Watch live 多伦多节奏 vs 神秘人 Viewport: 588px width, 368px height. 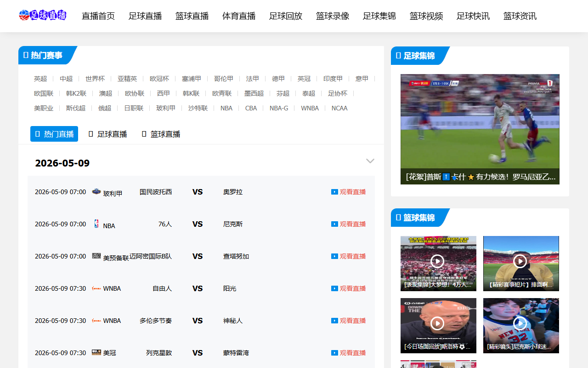pos(353,321)
